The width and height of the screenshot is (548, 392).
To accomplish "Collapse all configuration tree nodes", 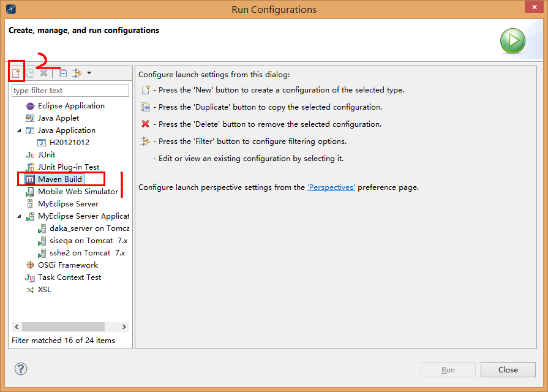I will coord(63,73).
